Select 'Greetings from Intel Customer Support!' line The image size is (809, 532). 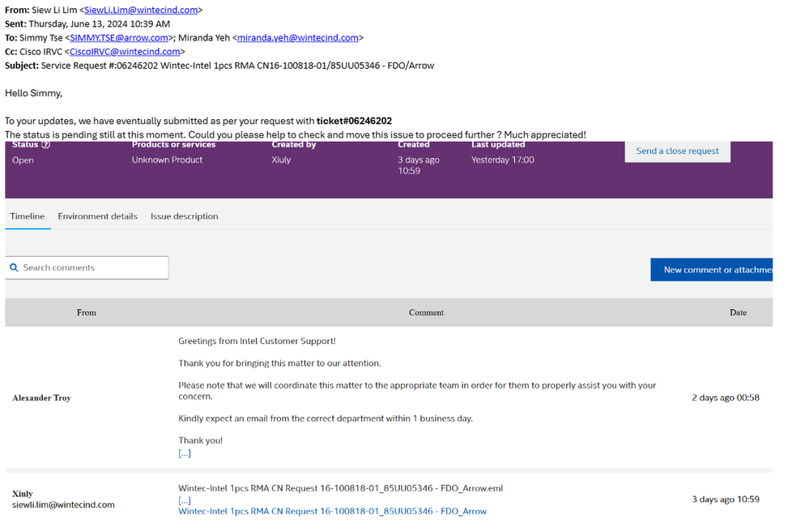point(257,341)
